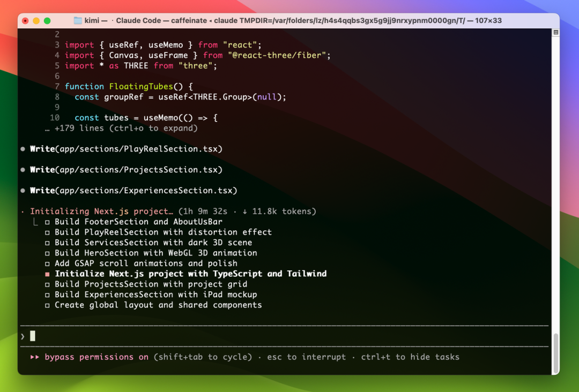This screenshot has width=579, height=392.
Task: Click the import useRef, useMemo code line
Action: pos(163,45)
